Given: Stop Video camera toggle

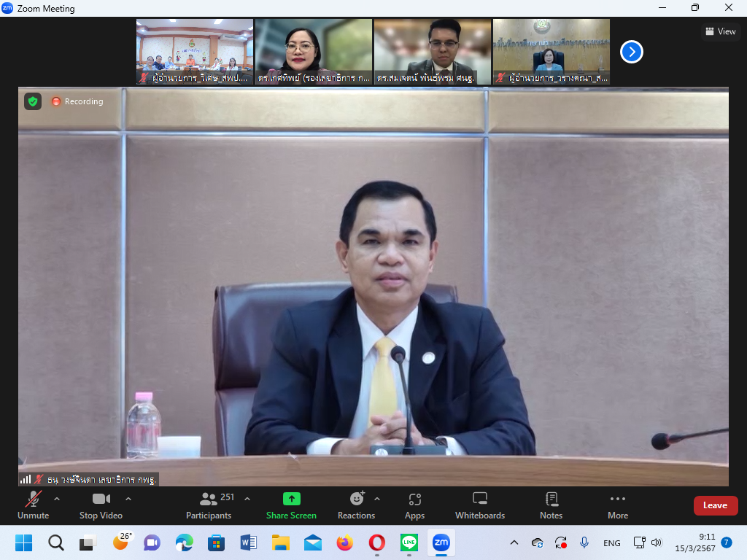Looking at the screenshot, I should pos(101,505).
